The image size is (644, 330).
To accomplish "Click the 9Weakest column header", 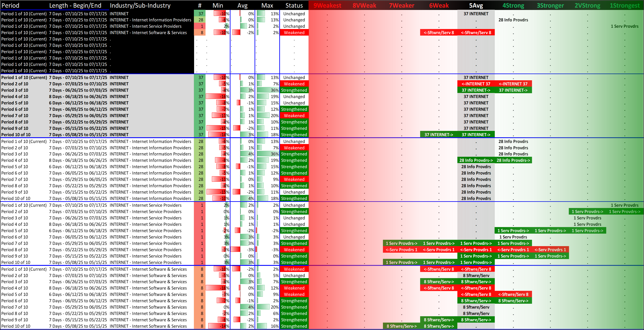I will [x=327, y=6].
